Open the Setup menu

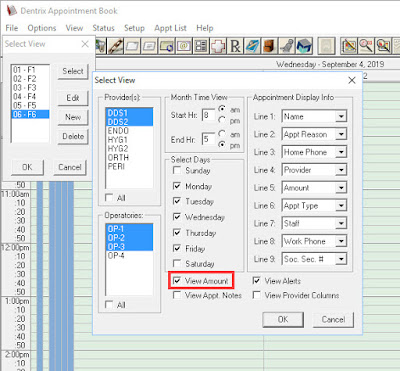click(134, 28)
